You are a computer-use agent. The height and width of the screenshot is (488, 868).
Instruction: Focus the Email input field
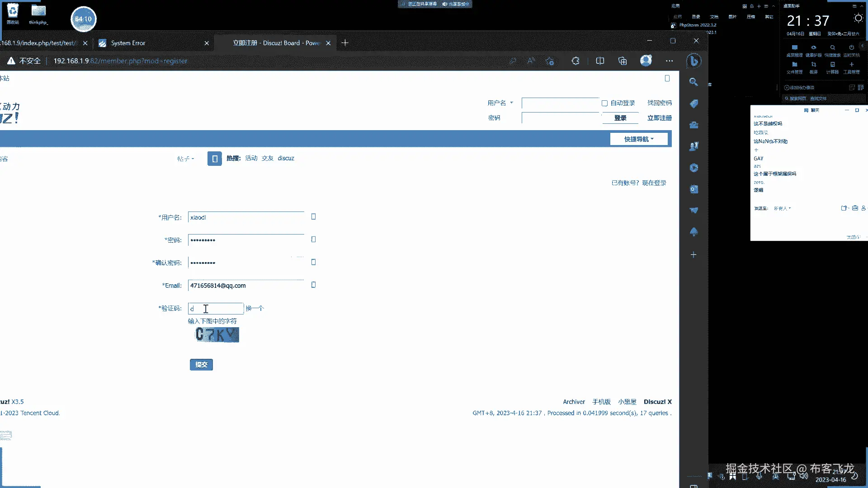tap(246, 286)
